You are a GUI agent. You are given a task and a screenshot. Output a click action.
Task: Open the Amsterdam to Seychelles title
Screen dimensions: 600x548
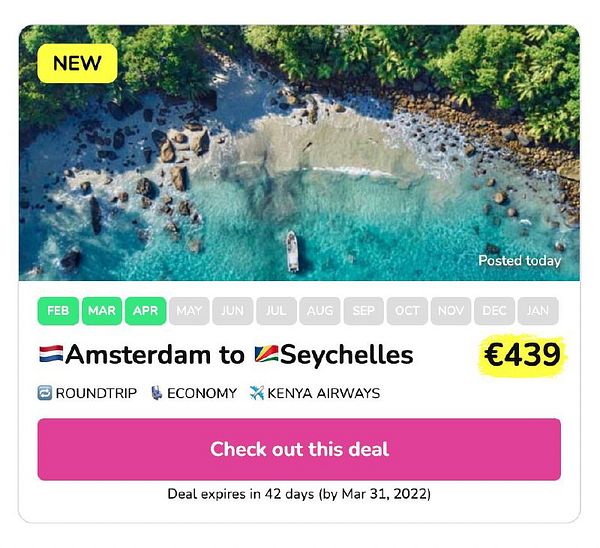[240, 355]
